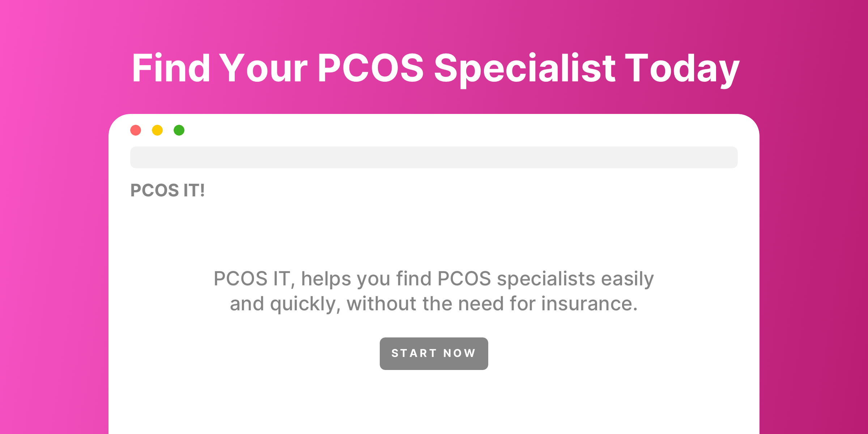Click the red close dot
Viewport: 868px width, 434px height.
click(136, 130)
